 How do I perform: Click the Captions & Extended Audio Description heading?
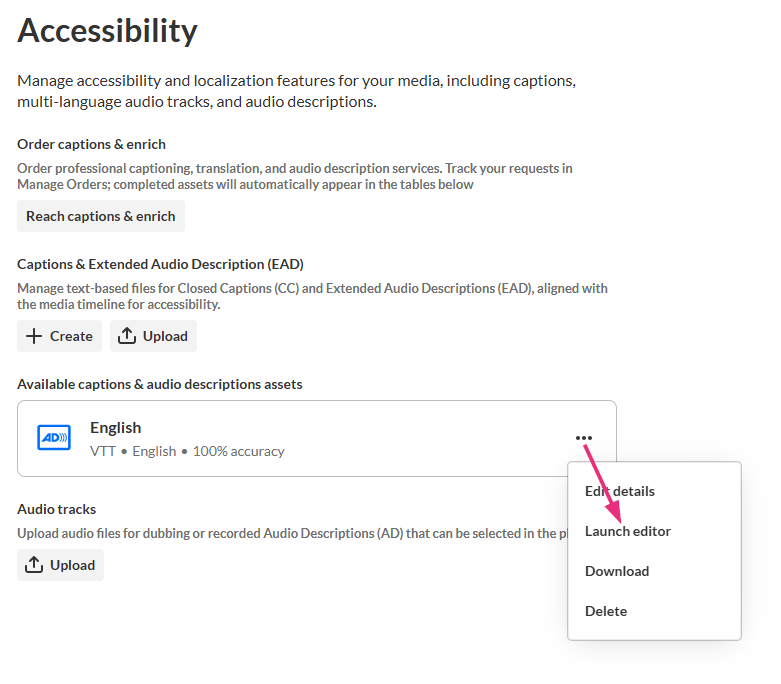coord(160,264)
